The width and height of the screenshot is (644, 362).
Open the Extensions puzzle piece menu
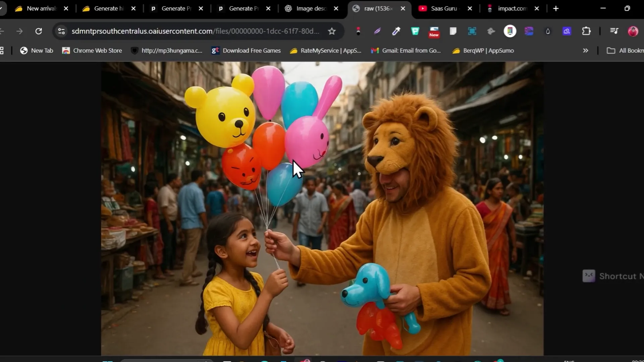[x=586, y=31]
